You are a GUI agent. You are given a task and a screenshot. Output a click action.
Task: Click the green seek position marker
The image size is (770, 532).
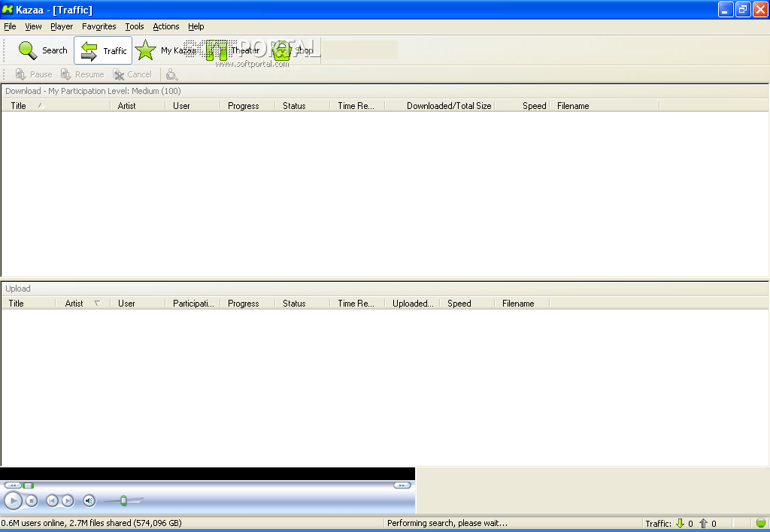(29, 485)
